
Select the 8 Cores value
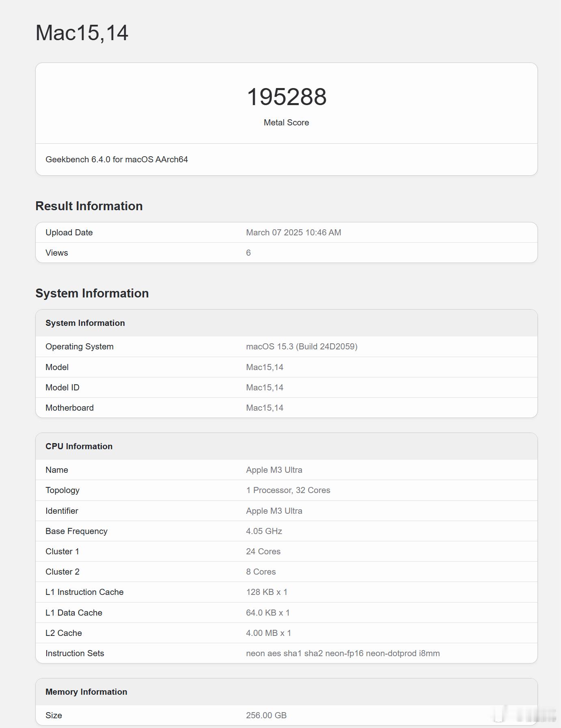[x=261, y=572]
